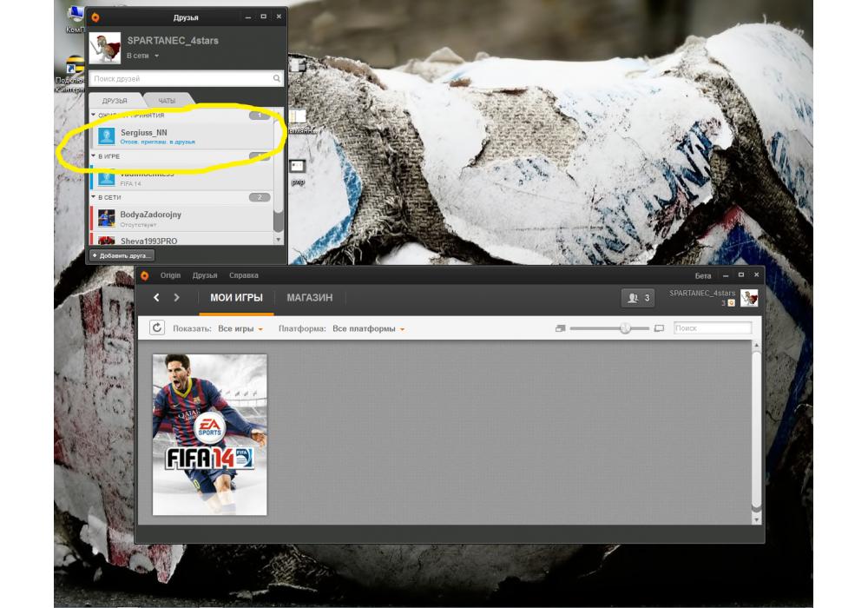
Task: Switch to the МАГАЗИН tab
Action: click(x=310, y=298)
